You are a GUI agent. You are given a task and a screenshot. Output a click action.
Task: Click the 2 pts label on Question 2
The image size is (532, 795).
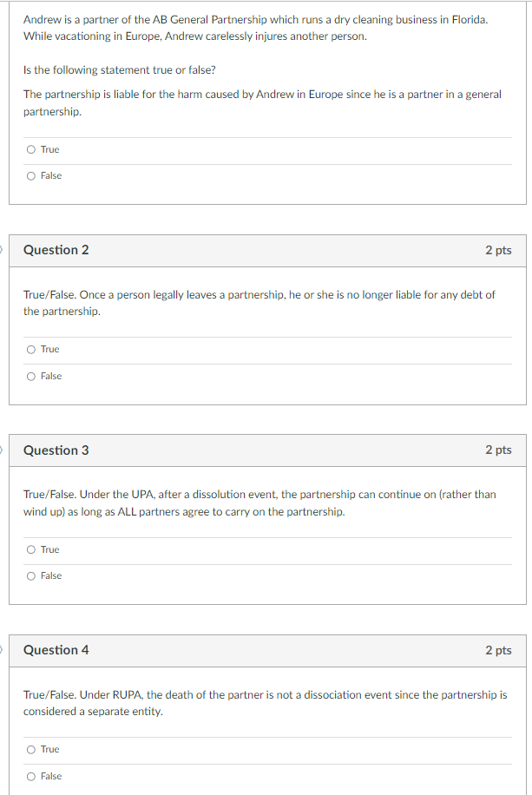[500, 250]
